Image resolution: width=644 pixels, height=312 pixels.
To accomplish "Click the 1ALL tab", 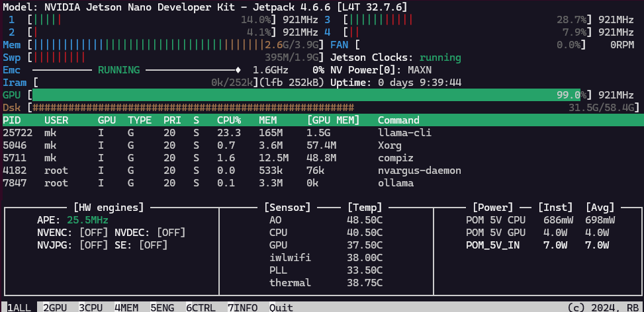I will pos(19,307).
